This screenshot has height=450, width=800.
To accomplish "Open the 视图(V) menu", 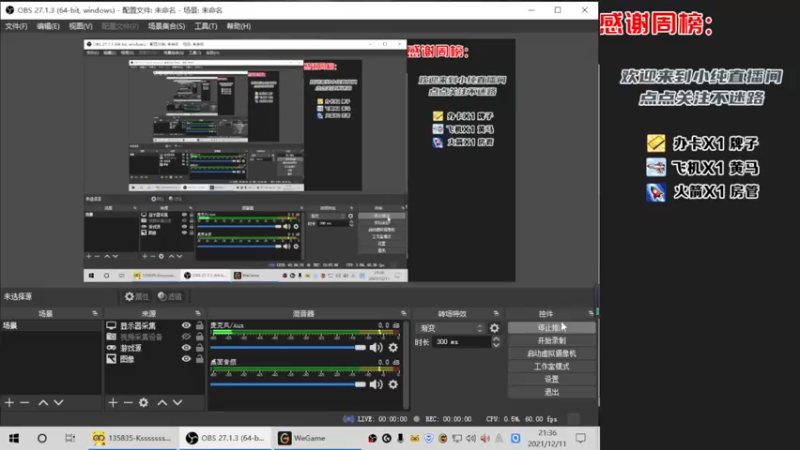I will point(81,26).
